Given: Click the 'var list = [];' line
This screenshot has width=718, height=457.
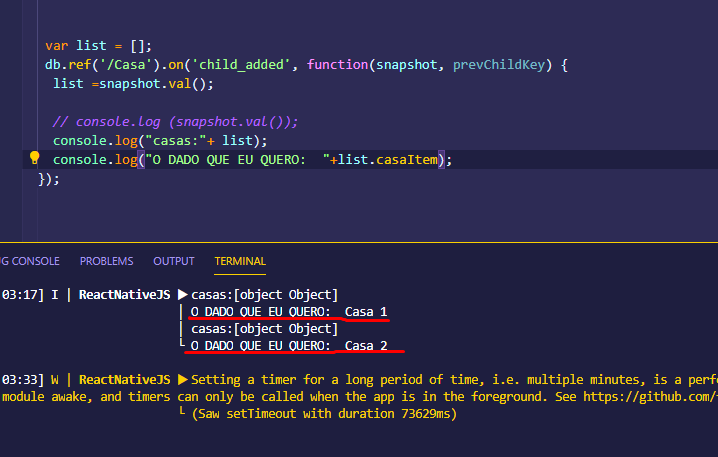Looking at the screenshot, I should coord(98,46).
